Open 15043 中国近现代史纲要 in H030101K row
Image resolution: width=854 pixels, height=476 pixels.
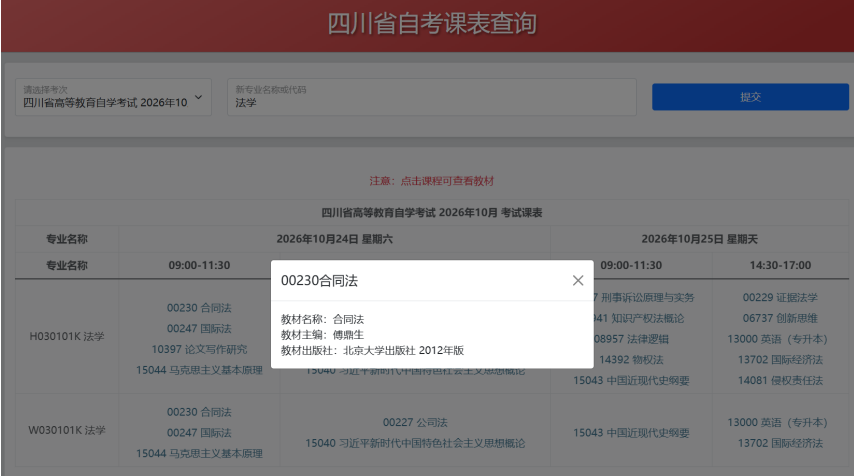point(631,380)
